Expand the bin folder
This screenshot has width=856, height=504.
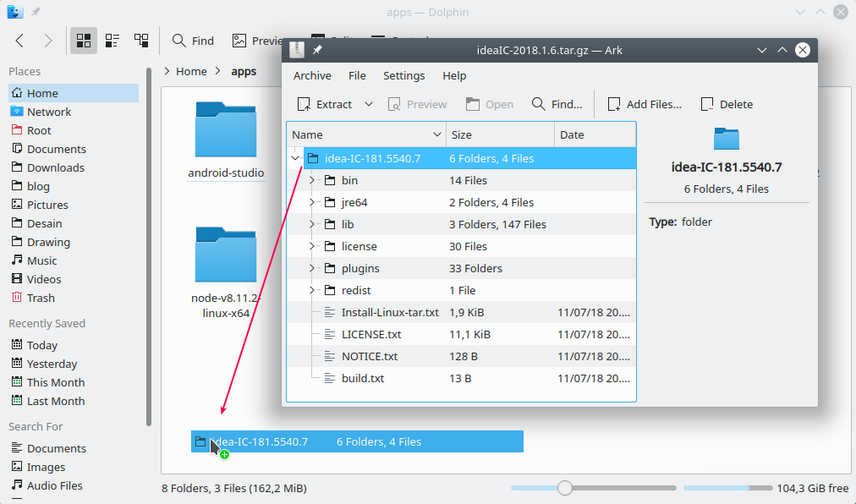click(312, 180)
